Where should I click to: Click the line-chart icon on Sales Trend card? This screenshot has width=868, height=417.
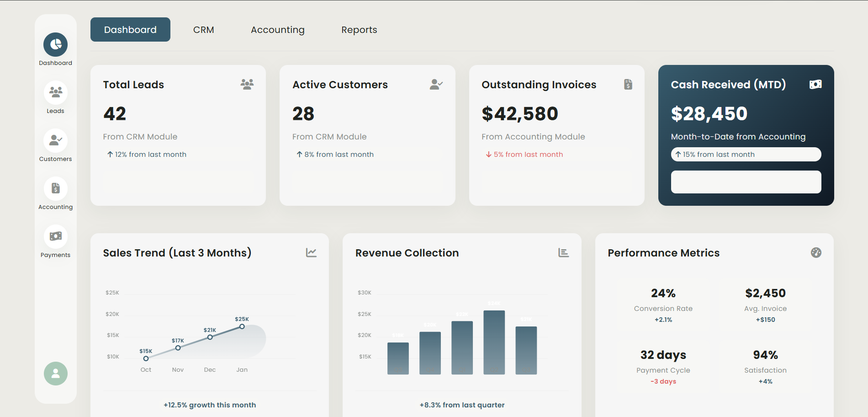pos(311,252)
